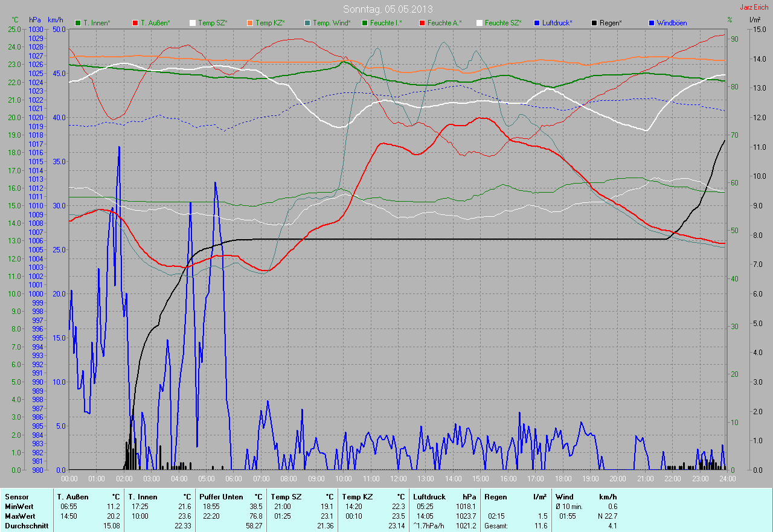
Task: Click the black Regen legend swatch
Action: pyautogui.click(x=594, y=23)
